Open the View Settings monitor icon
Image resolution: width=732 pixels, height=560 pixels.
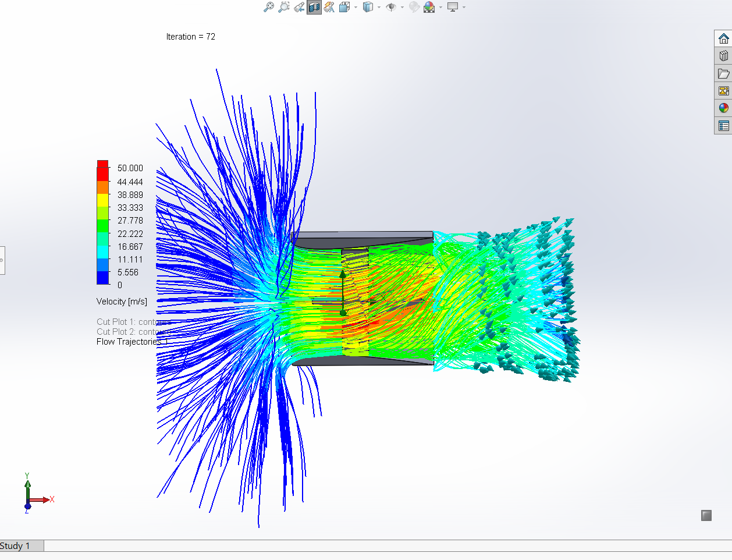(453, 7)
